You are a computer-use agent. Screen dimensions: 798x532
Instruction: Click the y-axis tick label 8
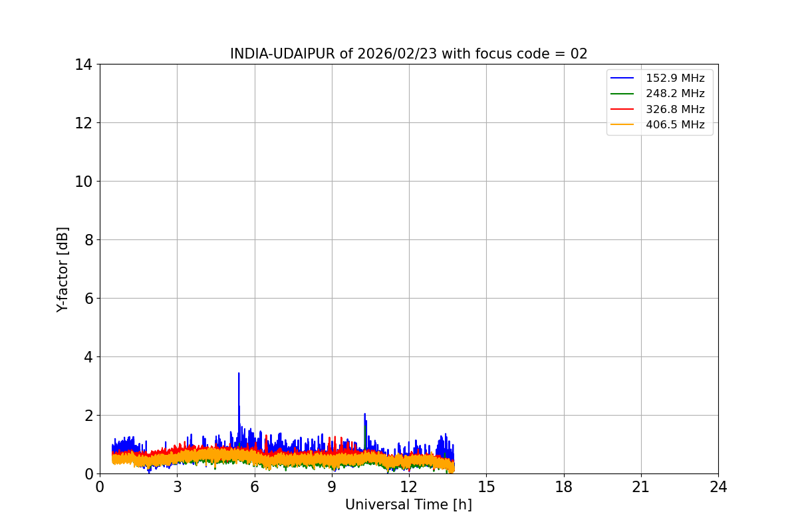pyautogui.click(x=88, y=240)
